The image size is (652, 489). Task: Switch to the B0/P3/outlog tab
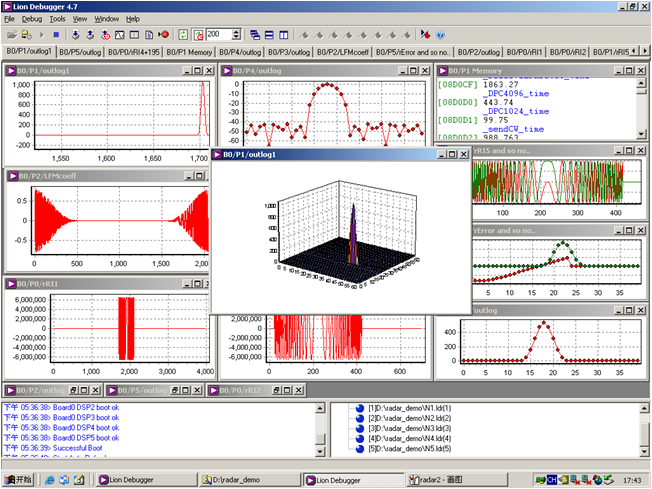pos(289,52)
